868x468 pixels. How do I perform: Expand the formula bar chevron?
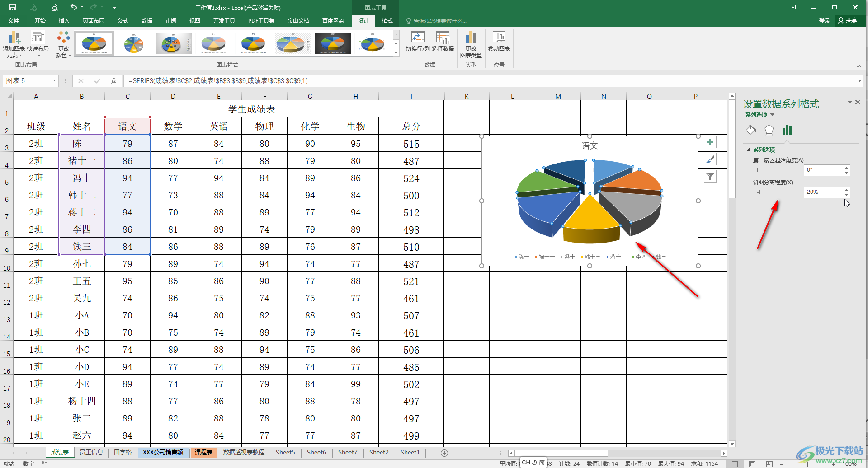[859, 81]
